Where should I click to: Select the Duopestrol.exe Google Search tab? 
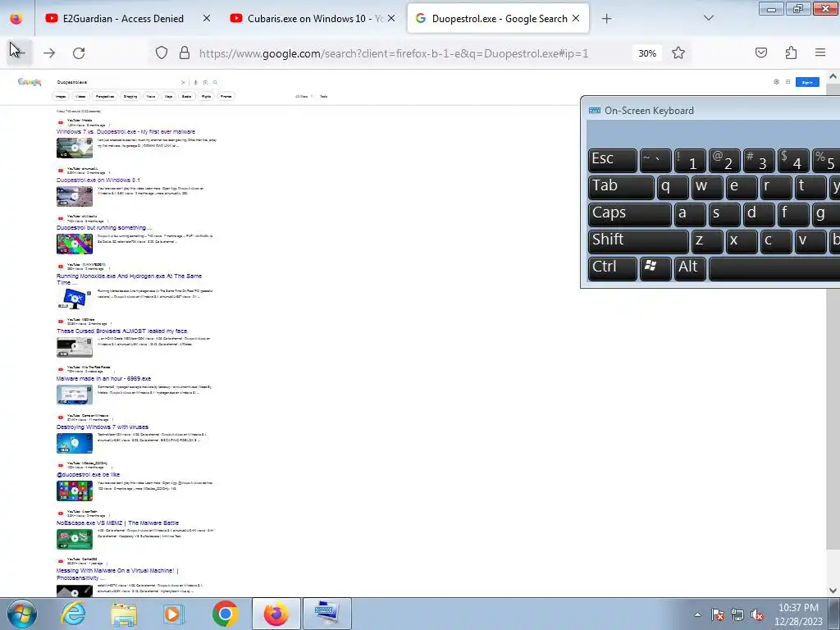(x=498, y=18)
